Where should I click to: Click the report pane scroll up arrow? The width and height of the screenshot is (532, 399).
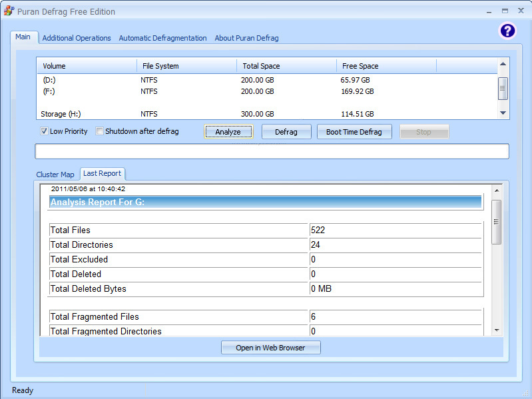497,191
